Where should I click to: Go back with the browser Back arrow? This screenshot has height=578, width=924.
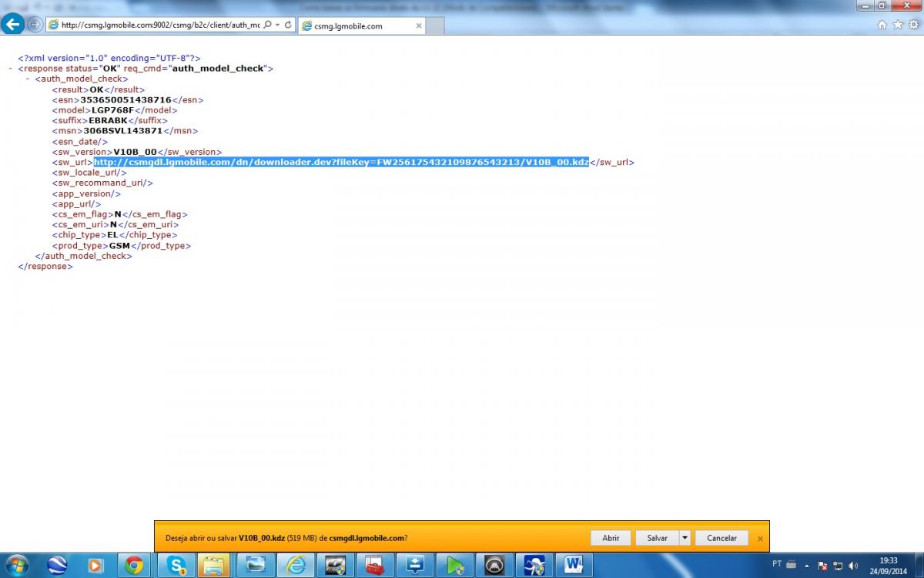point(13,24)
